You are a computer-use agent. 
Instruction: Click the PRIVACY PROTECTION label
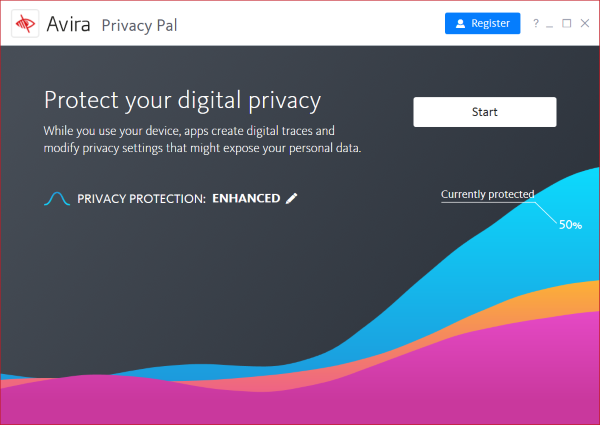[x=142, y=199]
